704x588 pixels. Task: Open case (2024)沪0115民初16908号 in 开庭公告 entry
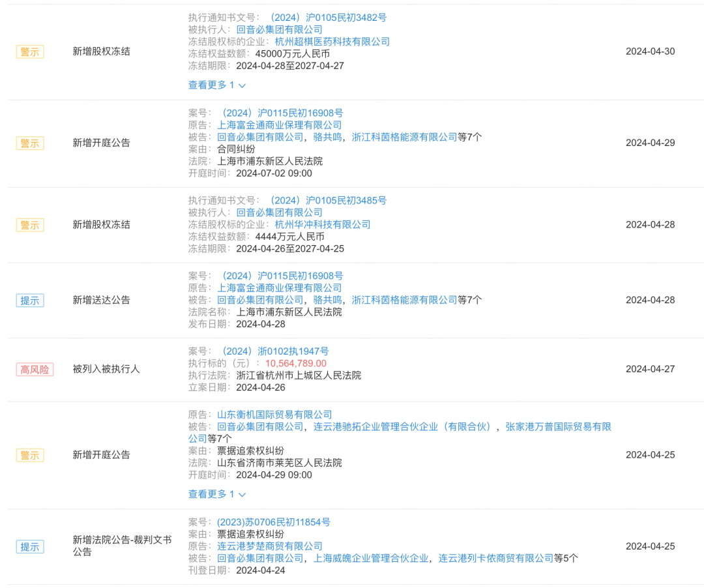pyautogui.click(x=282, y=113)
